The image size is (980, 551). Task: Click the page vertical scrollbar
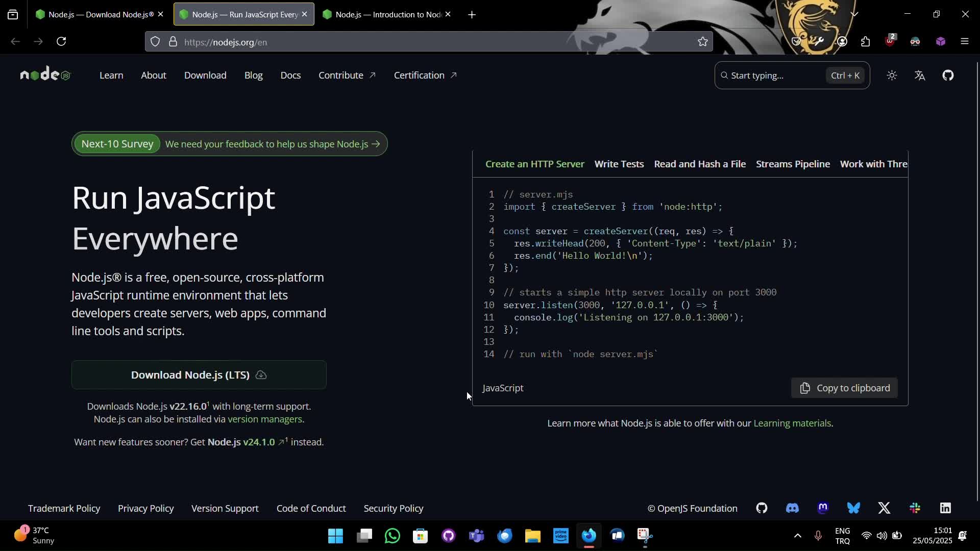pos(977,281)
